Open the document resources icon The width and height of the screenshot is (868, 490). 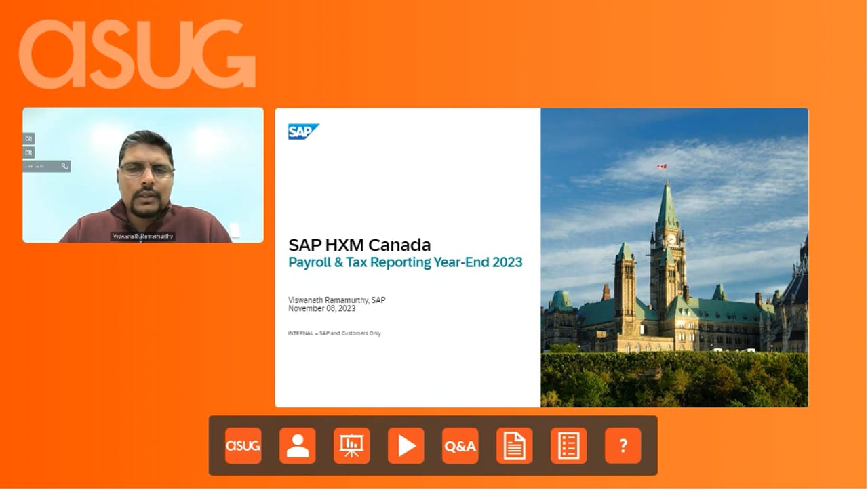pyautogui.click(x=514, y=446)
